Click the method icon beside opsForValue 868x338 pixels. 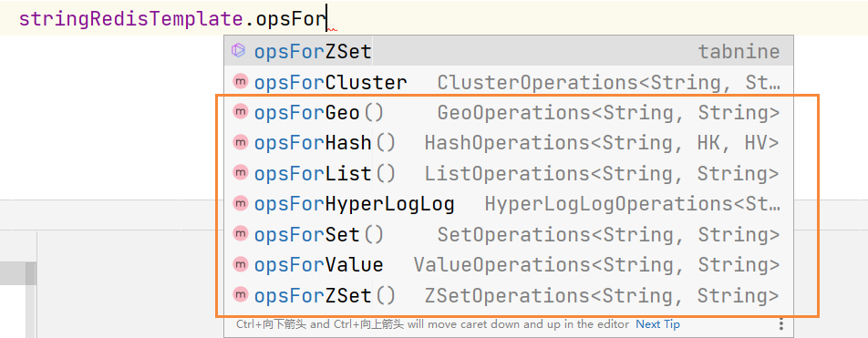pos(240,264)
